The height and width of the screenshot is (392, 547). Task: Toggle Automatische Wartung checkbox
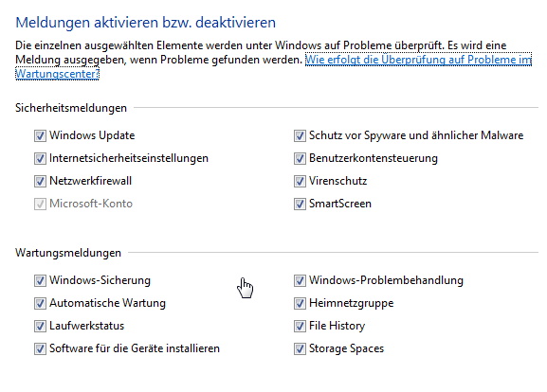pyautogui.click(x=40, y=303)
